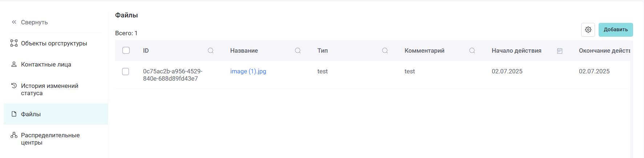Open the image (1).jpg file link
Viewport: 644px width, 158px height.
[248, 71]
